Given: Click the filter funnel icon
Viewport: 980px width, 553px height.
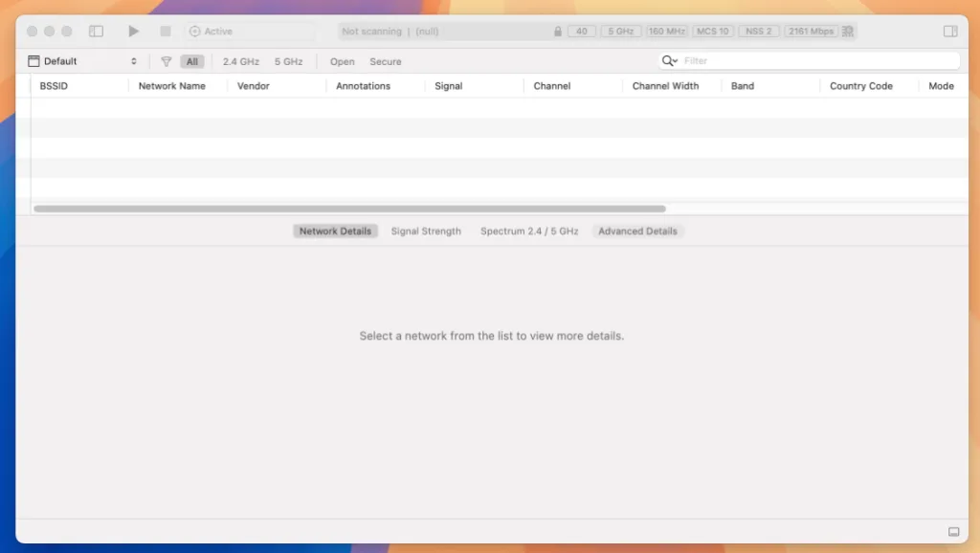Looking at the screenshot, I should [x=167, y=61].
